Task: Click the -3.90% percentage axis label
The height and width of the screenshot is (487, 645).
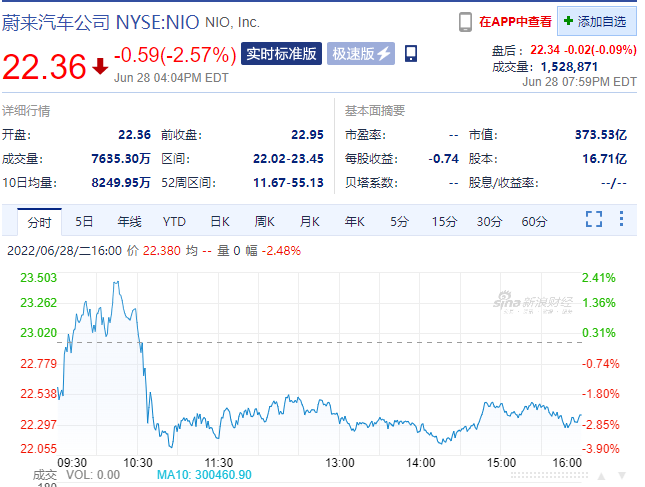Action: [x=601, y=449]
